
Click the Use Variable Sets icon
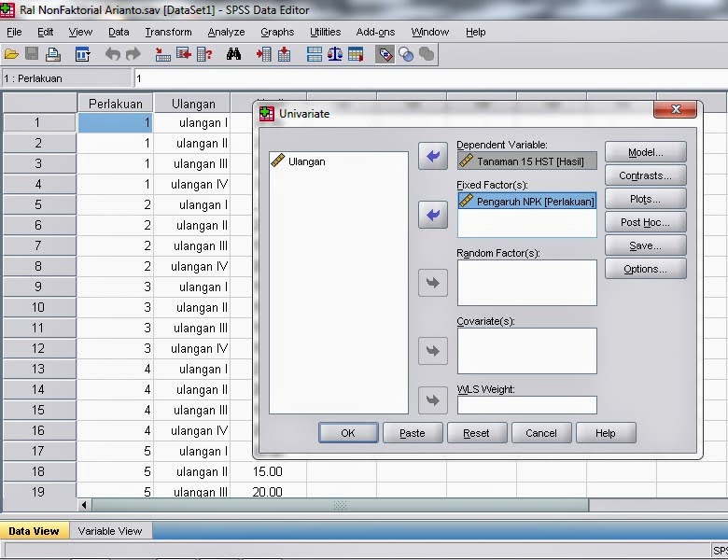click(x=406, y=55)
